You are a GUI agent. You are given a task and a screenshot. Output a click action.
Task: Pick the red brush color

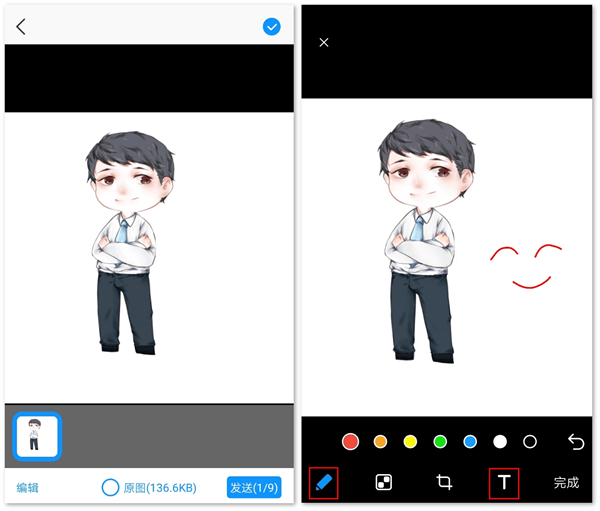[350, 441]
